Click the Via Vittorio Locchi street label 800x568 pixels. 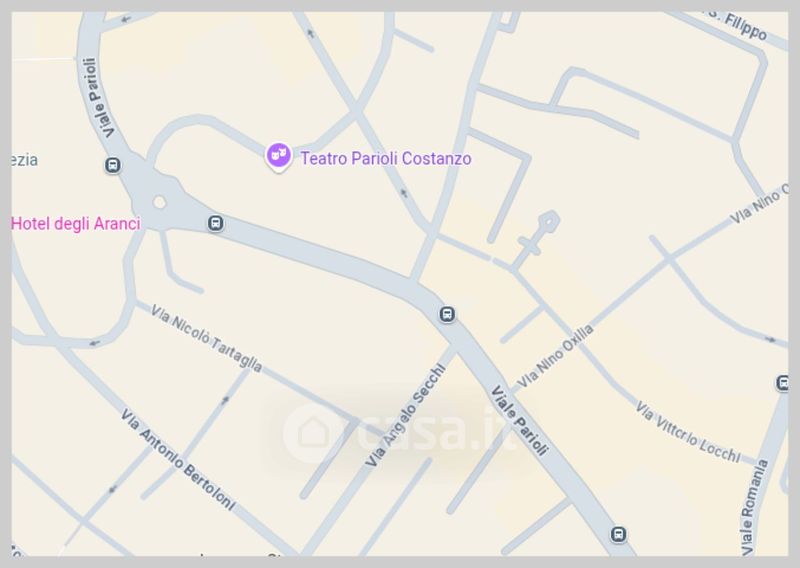pyautogui.click(x=688, y=432)
